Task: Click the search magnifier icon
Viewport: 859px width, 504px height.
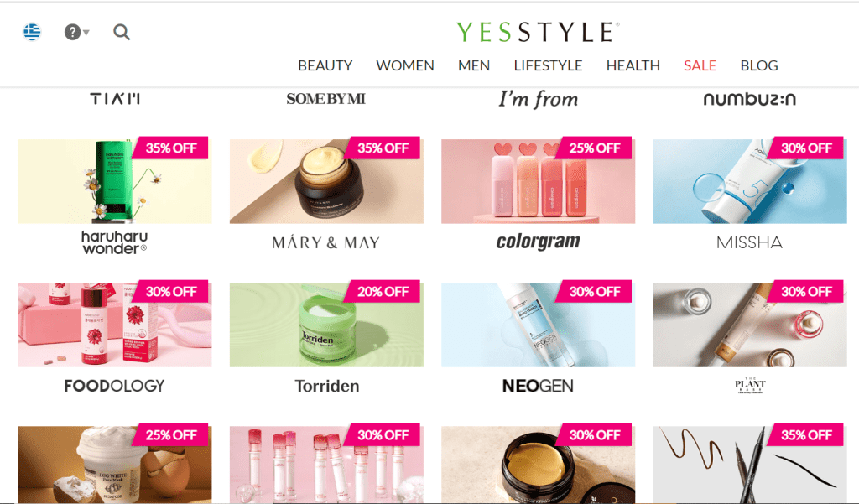Action: (122, 33)
